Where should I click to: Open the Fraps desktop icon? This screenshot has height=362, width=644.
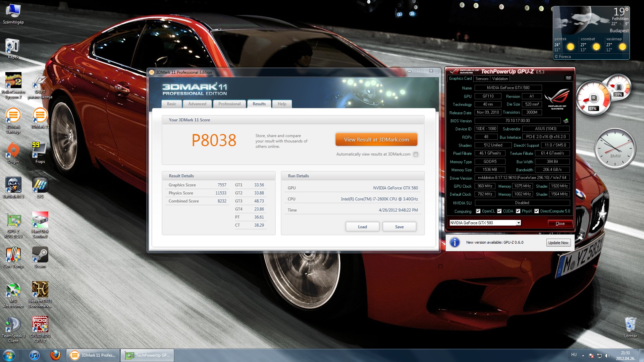[40, 153]
